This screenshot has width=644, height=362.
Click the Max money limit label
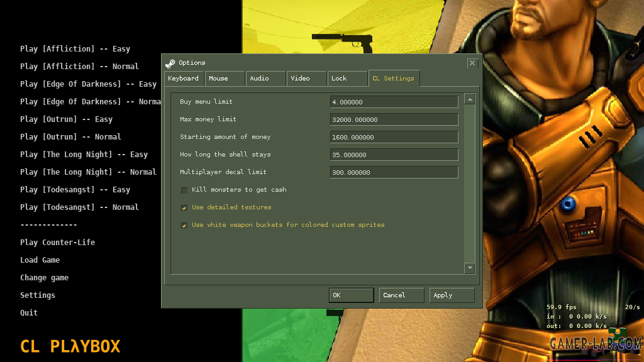click(x=208, y=119)
